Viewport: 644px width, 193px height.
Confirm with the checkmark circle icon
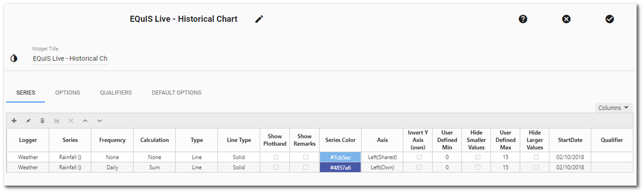(x=610, y=19)
